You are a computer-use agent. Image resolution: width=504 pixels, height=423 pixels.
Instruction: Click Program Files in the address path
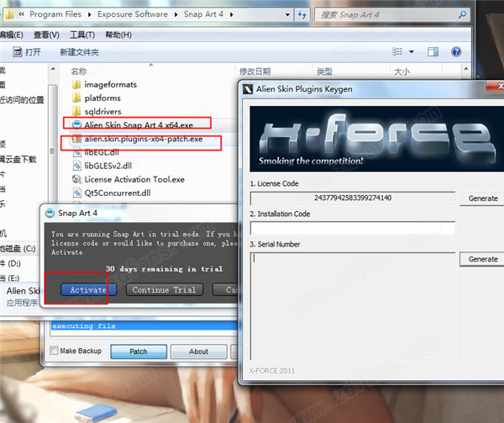(x=55, y=14)
